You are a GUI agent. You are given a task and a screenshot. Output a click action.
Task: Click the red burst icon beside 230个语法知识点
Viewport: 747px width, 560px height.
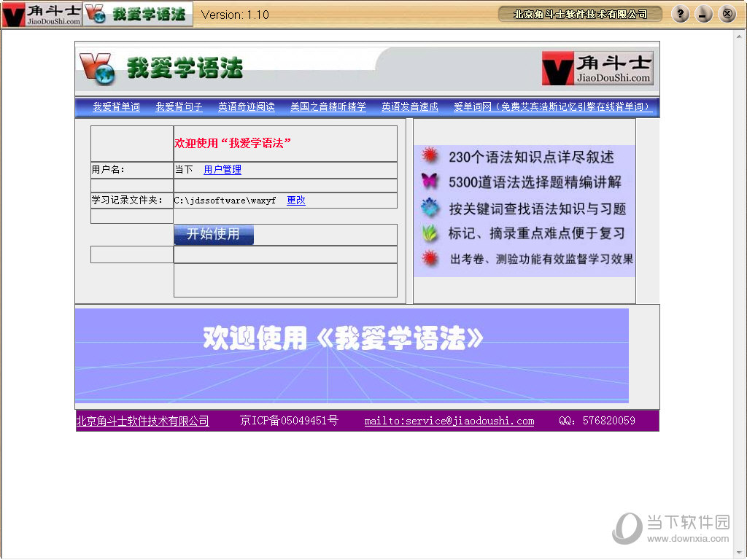(x=430, y=155)
